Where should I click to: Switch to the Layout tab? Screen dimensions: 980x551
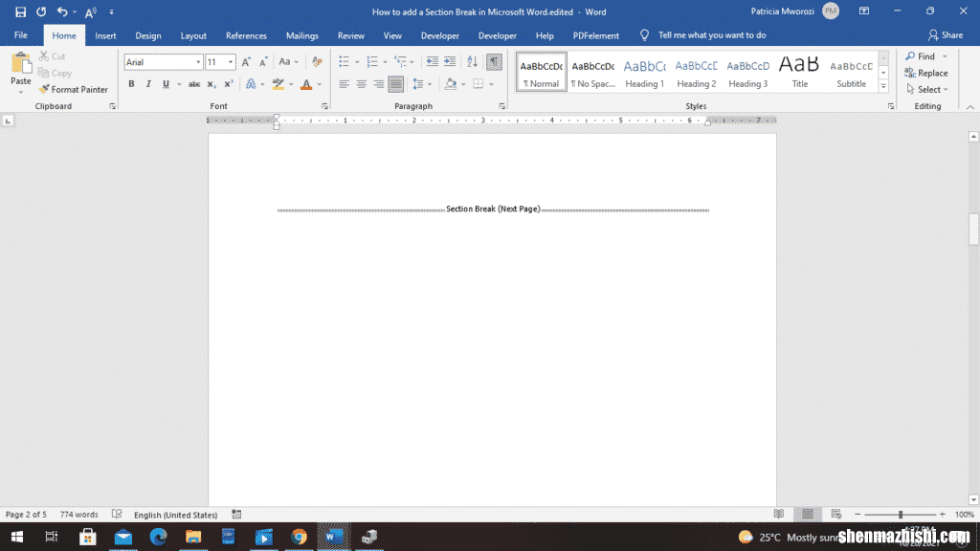pos(193,35)
